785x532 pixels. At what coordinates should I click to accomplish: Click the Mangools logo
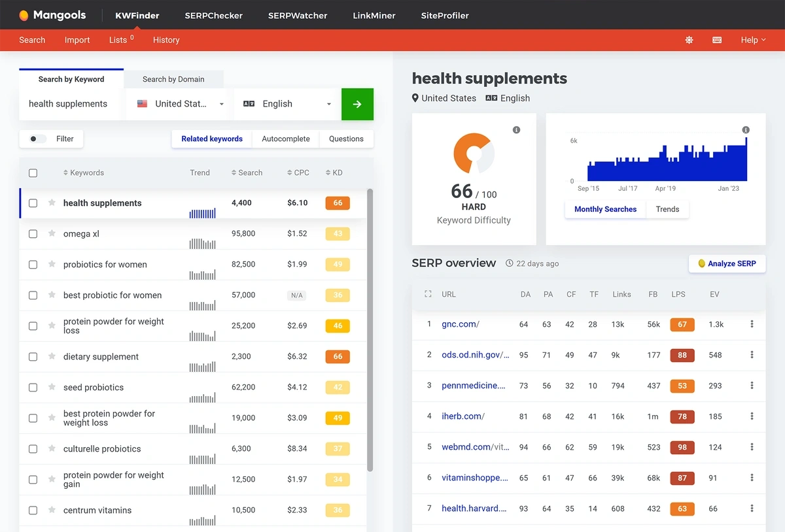52,15
